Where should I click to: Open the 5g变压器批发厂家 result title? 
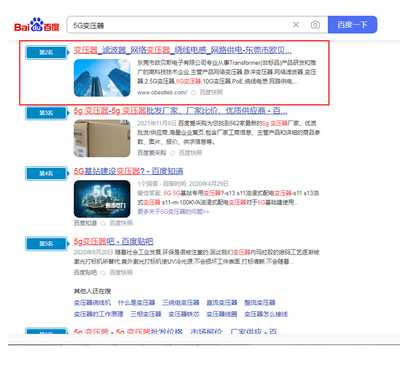pos(180,111)
